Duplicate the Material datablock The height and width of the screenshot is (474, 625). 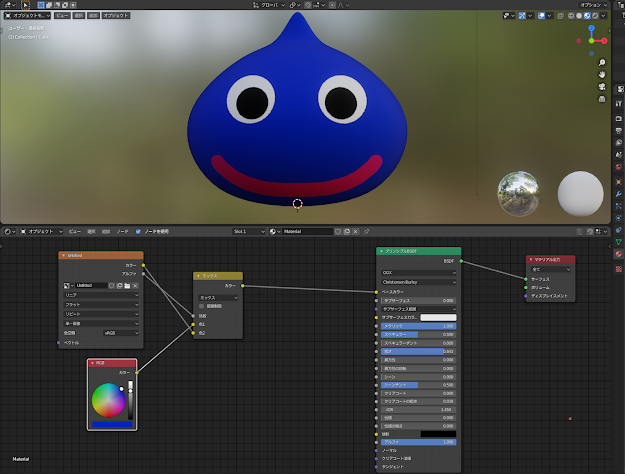pyautogui.click(x=347, y=231)
